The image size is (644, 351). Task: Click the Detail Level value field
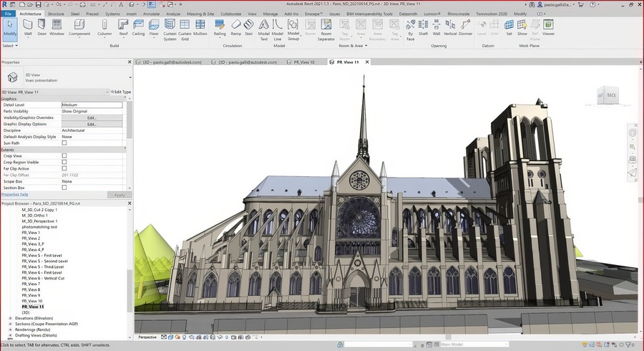[x=92, y=105]
